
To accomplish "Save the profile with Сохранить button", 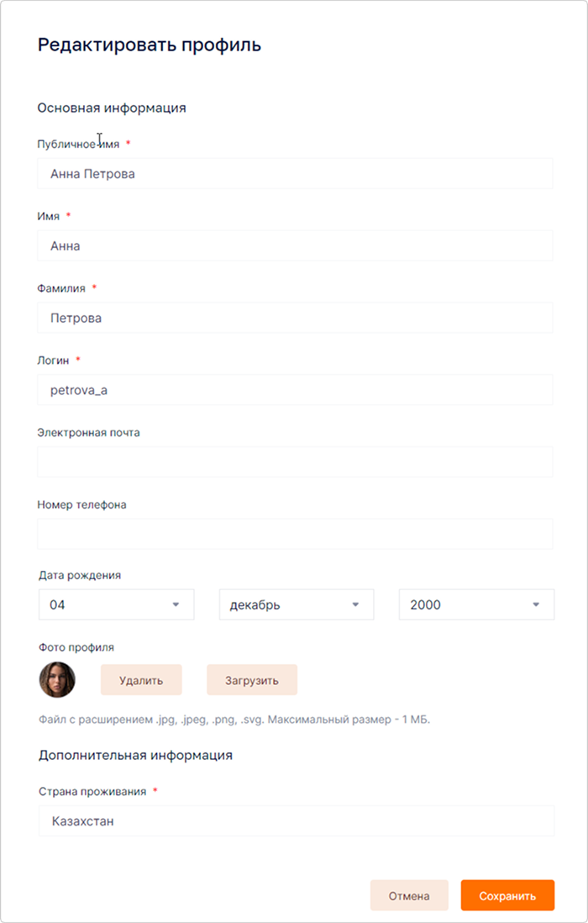I will (507, 896).
